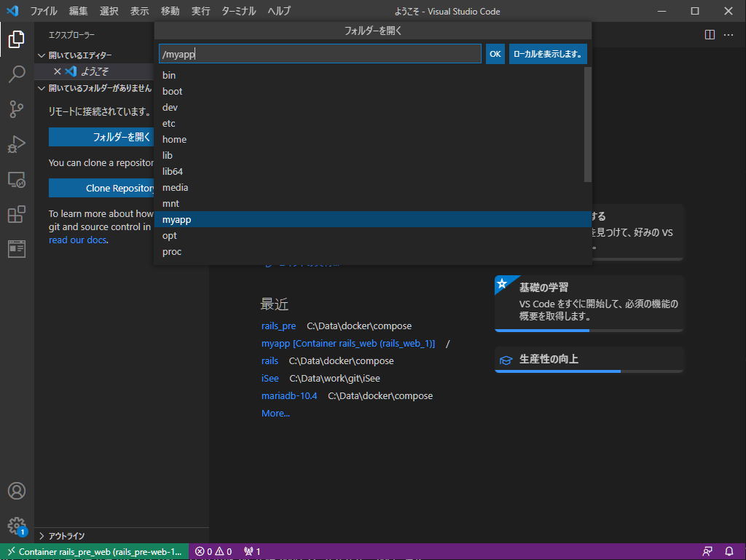This screenshot has width=746, height=560.
Task: Click the feedback icon in status bar
Action: pos(707,551)
